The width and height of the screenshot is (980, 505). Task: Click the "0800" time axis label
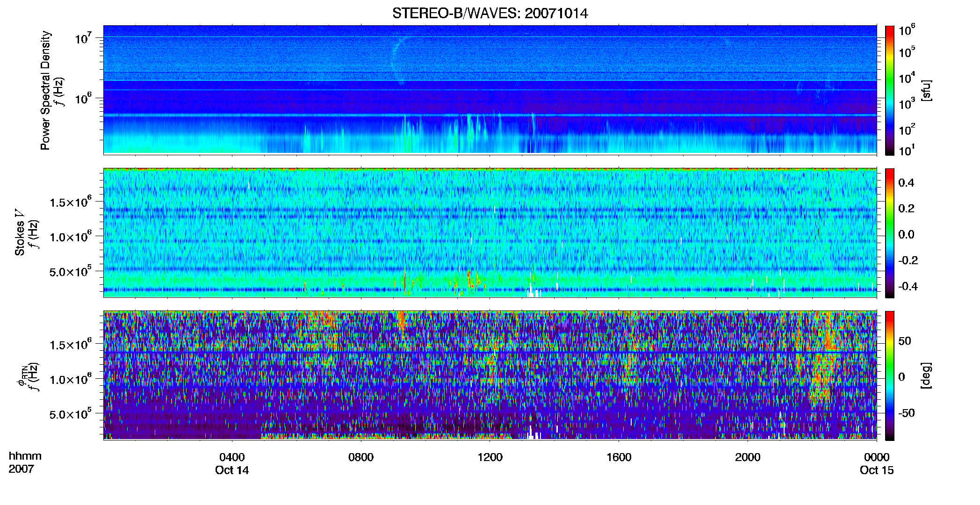point(361,457)
